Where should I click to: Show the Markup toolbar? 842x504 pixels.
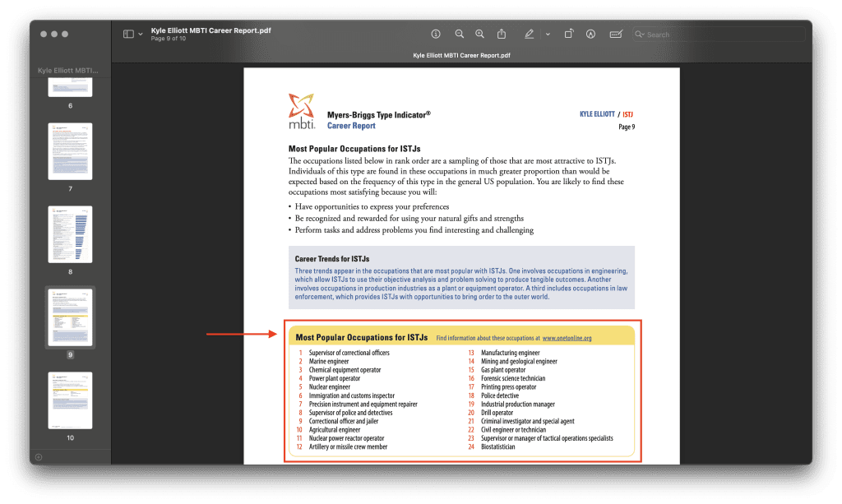[x=590, y=35]
